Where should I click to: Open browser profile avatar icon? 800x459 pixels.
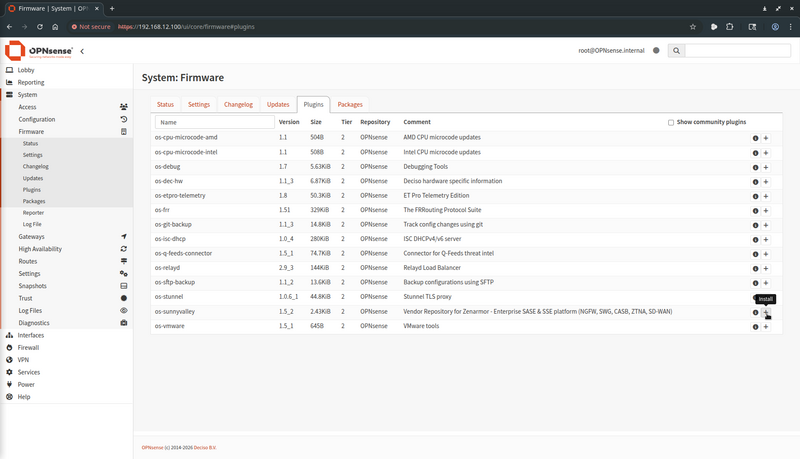pos(775,27)
